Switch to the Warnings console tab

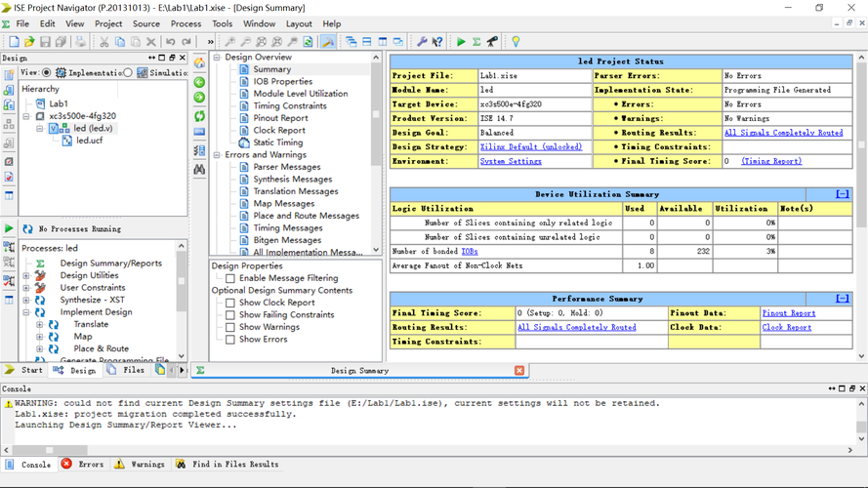pos(140,465)
